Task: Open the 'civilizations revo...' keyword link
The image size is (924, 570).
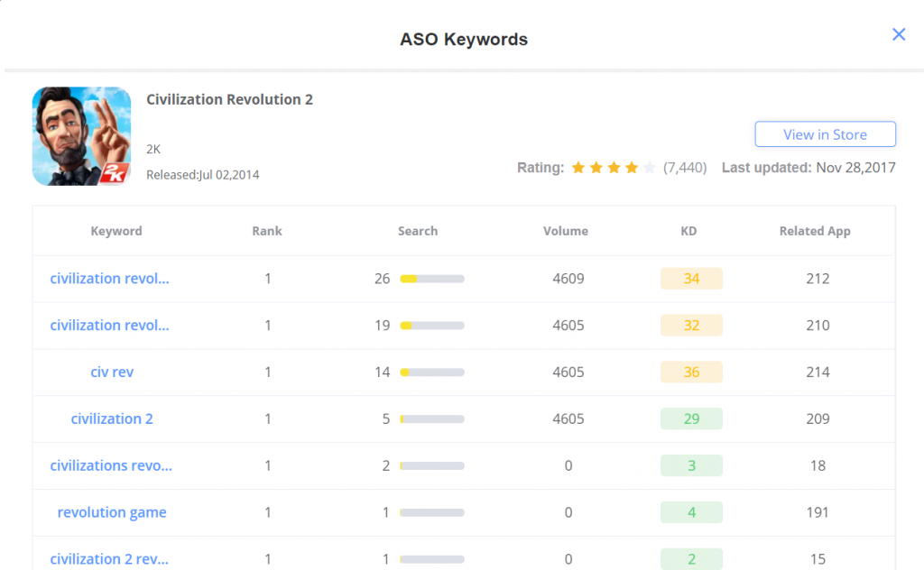Action: 111,465
